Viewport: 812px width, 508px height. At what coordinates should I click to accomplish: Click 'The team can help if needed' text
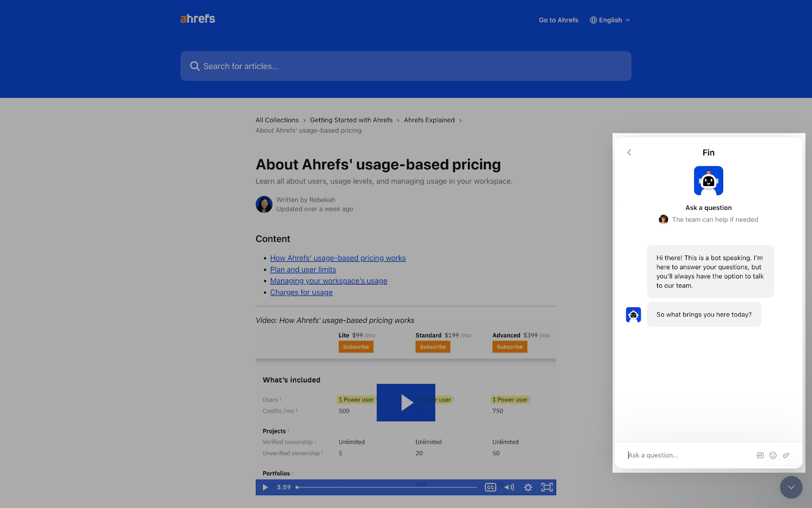coord(715,219)
